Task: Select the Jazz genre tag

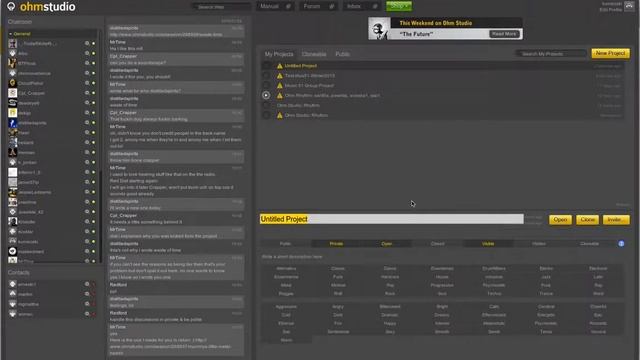Action: tap(546, 277)
